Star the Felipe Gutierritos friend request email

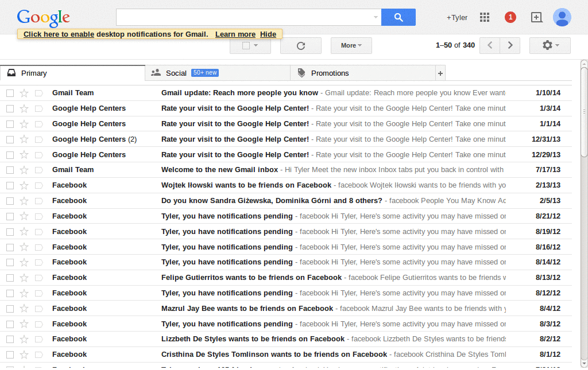tap(24, 278)
